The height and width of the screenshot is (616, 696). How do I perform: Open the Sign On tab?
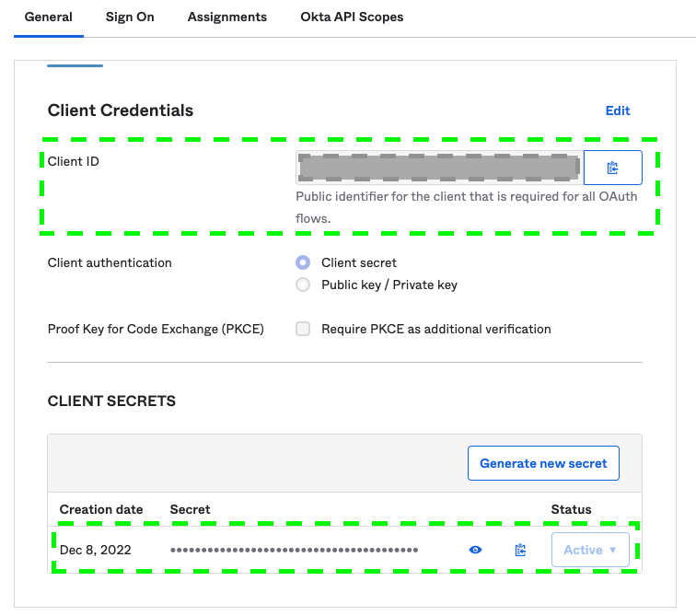(130, 17)
